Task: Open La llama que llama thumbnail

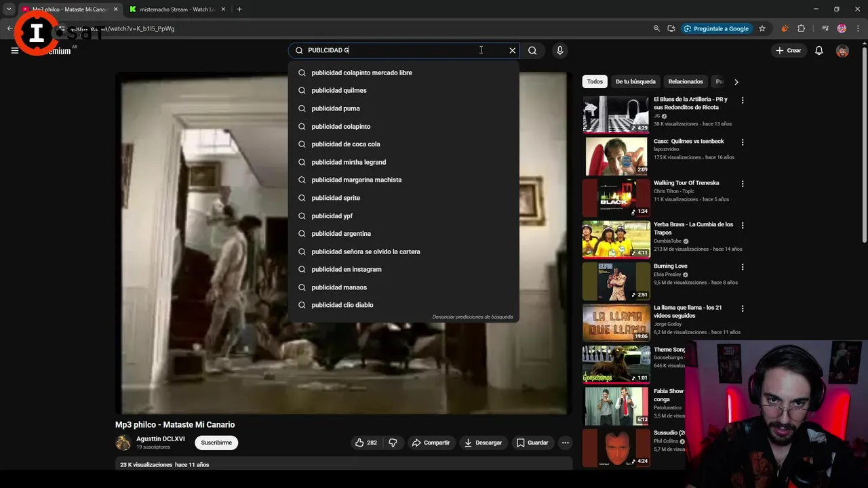Action: coord(616,323)
